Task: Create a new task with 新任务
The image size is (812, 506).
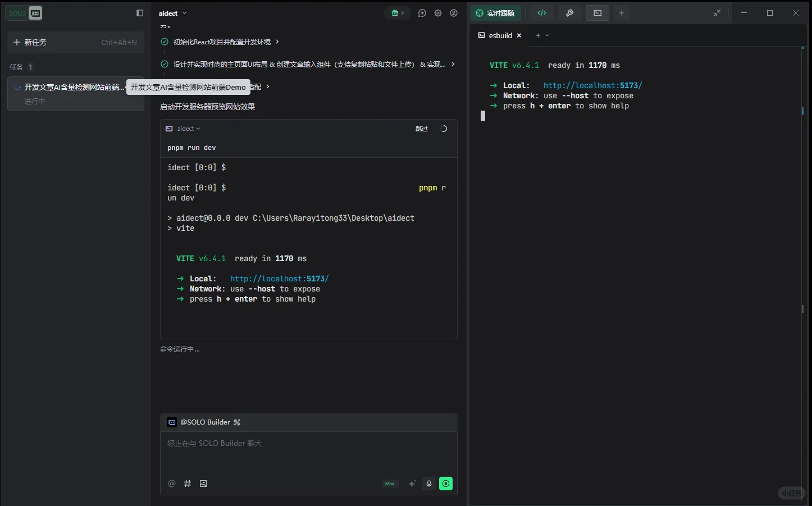Action: click(76, 42)
